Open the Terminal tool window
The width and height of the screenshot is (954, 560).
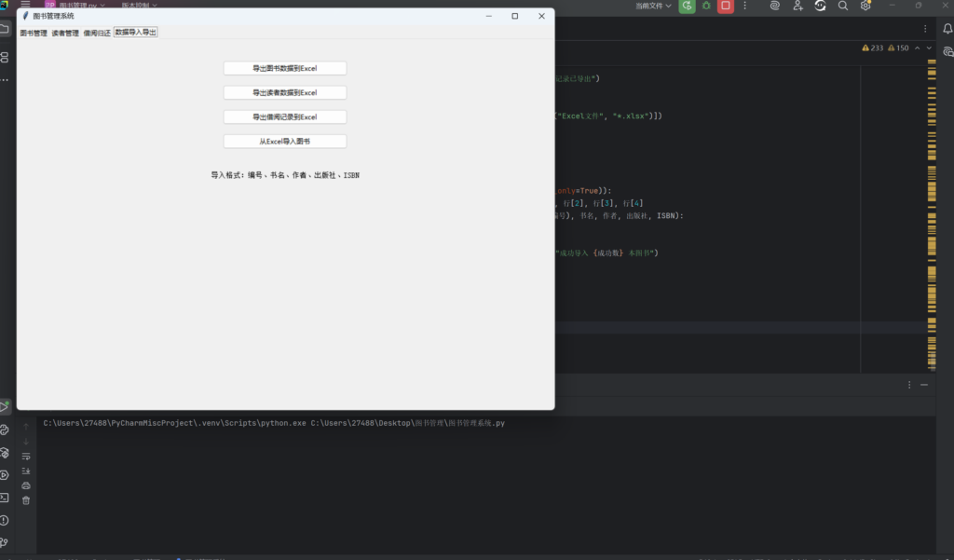[x=5, y=498]
